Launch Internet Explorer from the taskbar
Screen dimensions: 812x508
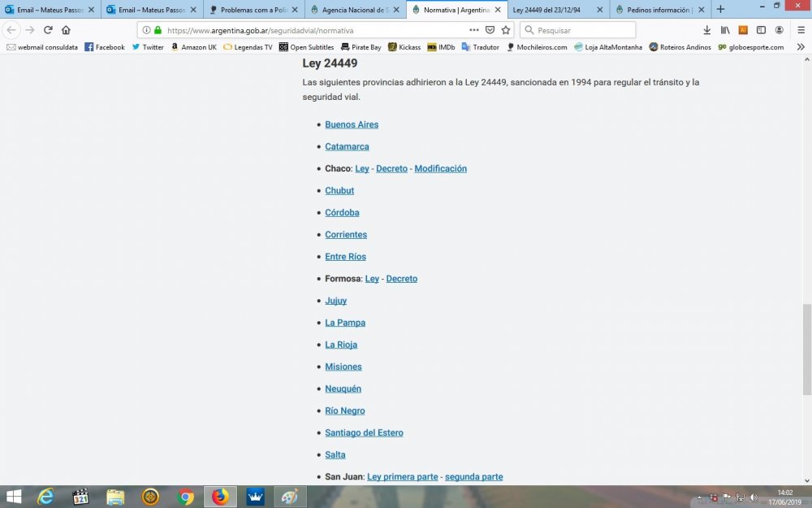pos(45,497)
